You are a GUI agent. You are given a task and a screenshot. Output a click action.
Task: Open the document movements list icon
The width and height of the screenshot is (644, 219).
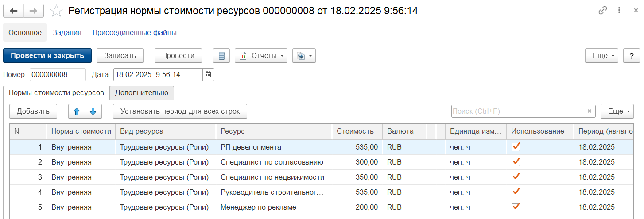click(x=221, y=56)
